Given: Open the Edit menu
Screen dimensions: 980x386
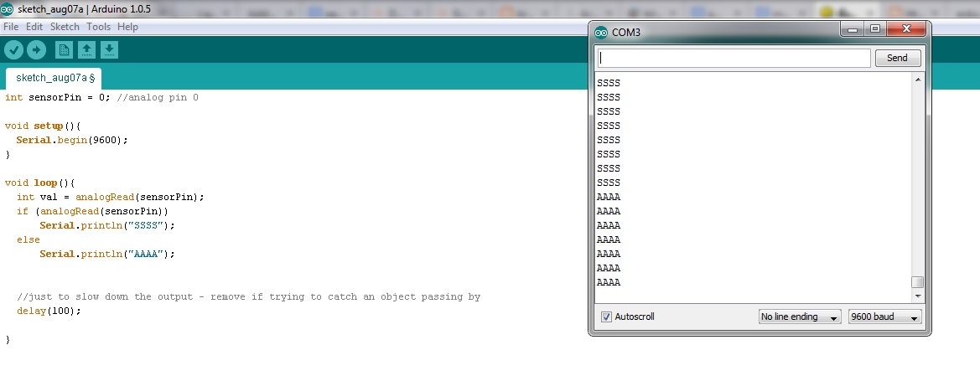Looking at the screenshot, I should [x=34, y=27].
